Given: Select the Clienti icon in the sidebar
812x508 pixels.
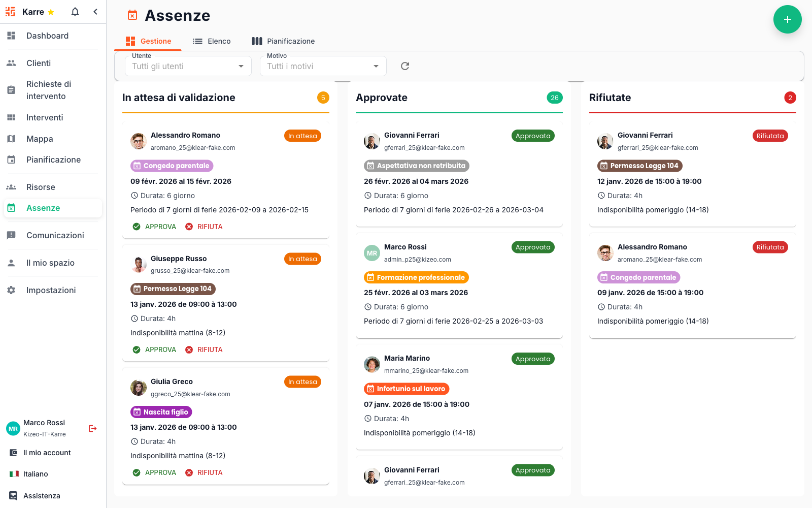Looking at the screenshot, I should (11, 63).
